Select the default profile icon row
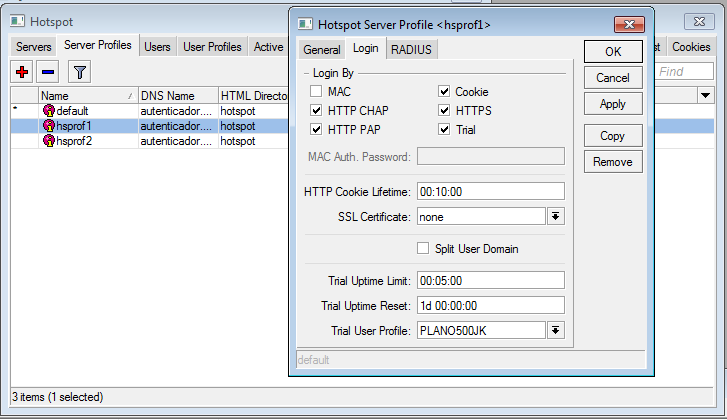The width and height of the screenshot is (727, 420). [x=48, y=110]
